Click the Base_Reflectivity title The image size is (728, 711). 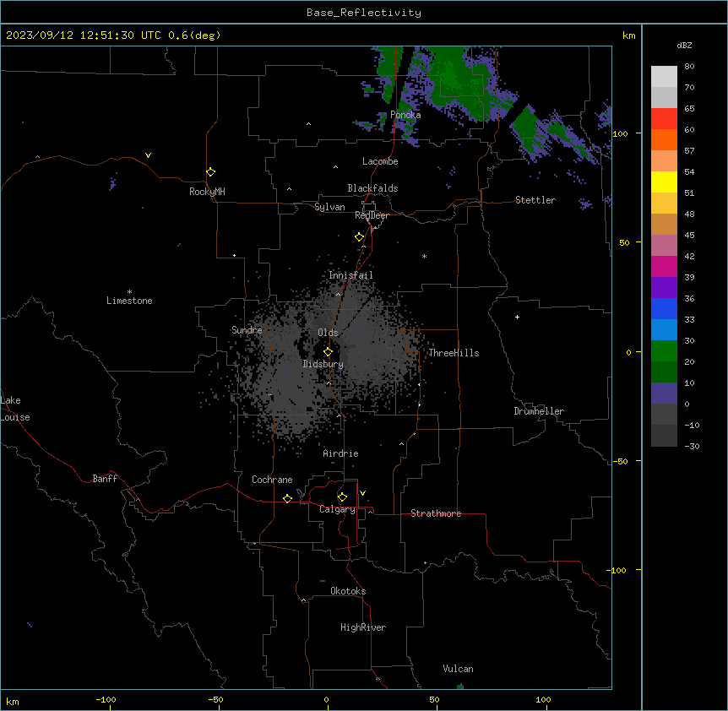[x=364, y=13]
